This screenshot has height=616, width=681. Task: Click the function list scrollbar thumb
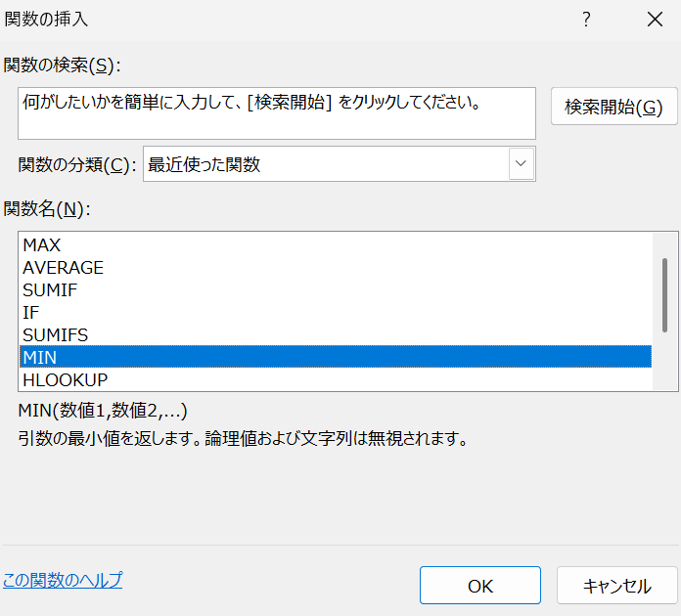point(665,294)
